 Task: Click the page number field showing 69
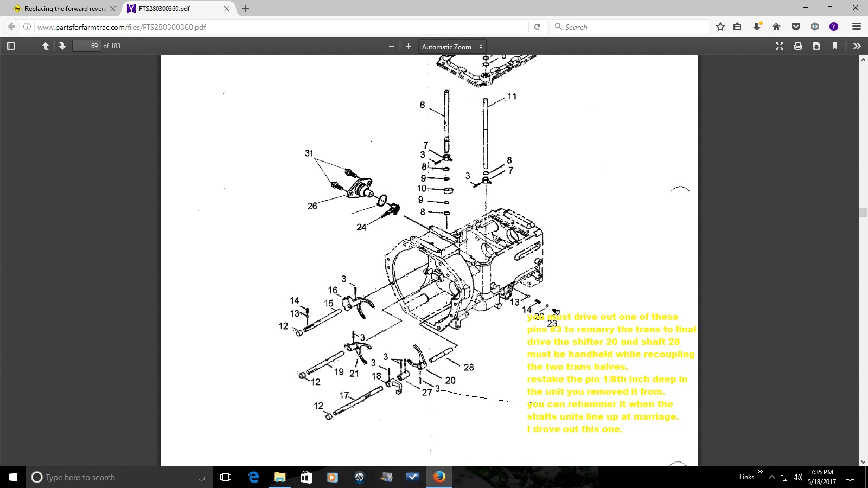[87, 46]
